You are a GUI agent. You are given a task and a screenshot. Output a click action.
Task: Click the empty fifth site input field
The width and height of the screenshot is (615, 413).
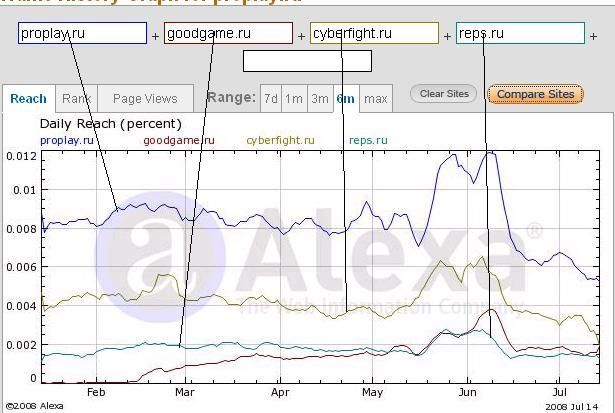(308, 61)
